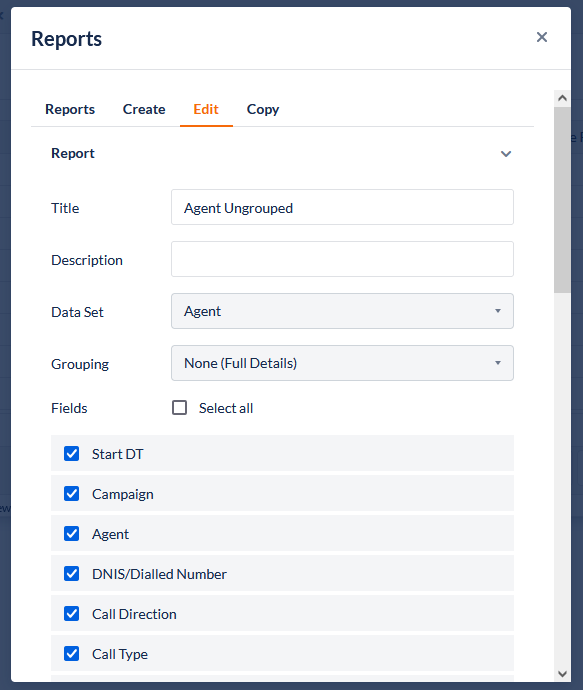Viewport: 583px width, 690px height.
Task: Click the empty Description field
Action: pos(342,259)
